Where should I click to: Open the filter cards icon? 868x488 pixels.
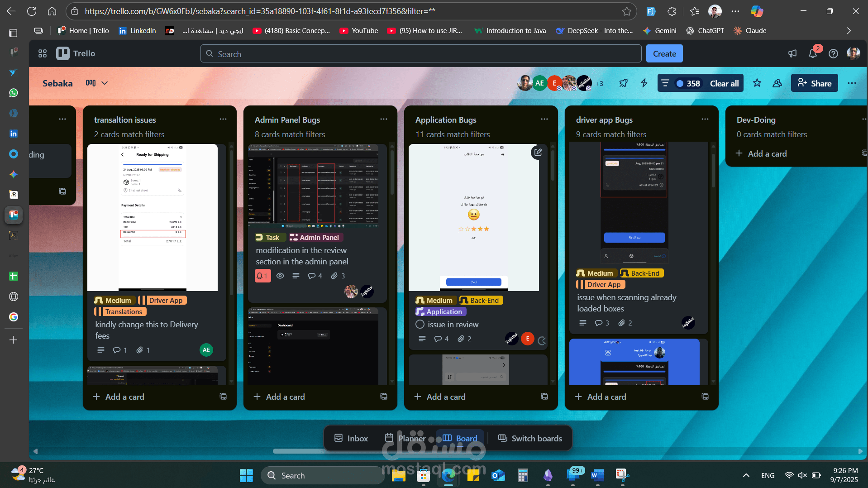click(665, 83)
